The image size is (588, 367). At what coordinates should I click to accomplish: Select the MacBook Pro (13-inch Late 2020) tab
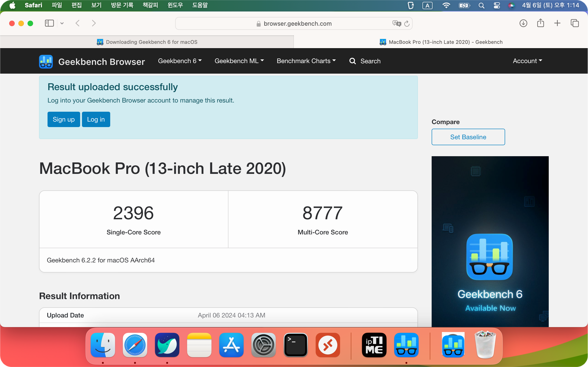click(441, 42)
